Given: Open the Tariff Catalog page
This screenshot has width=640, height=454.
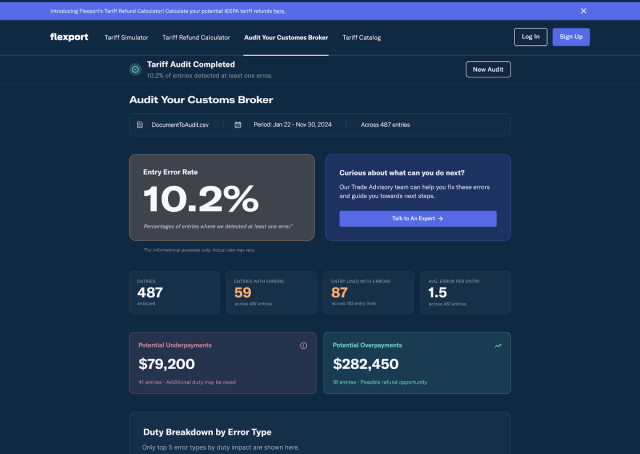Looking at the screenshot, I should coord(361,37).
